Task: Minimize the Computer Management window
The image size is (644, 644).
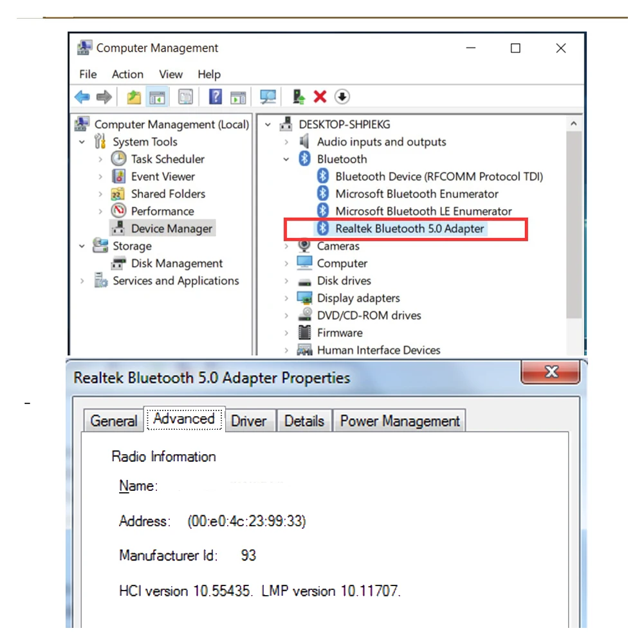Action: pyautogui.click(x=471, y=48)
